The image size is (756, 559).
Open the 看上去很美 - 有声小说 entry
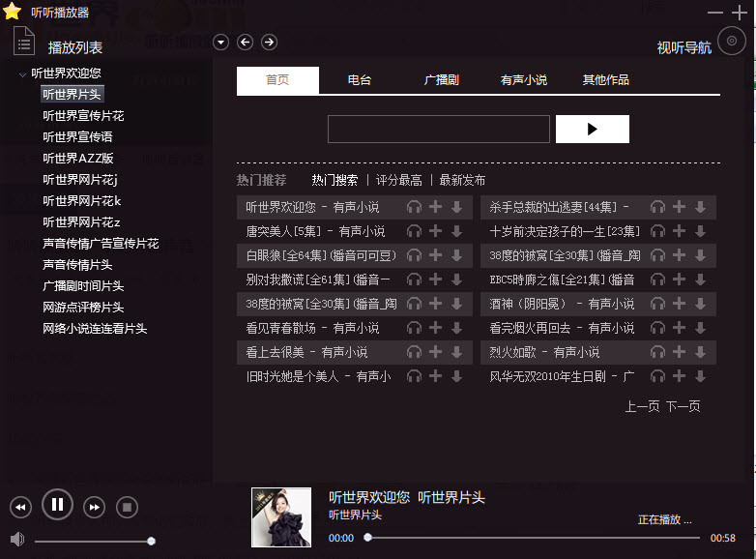click(x=306, y=352)
